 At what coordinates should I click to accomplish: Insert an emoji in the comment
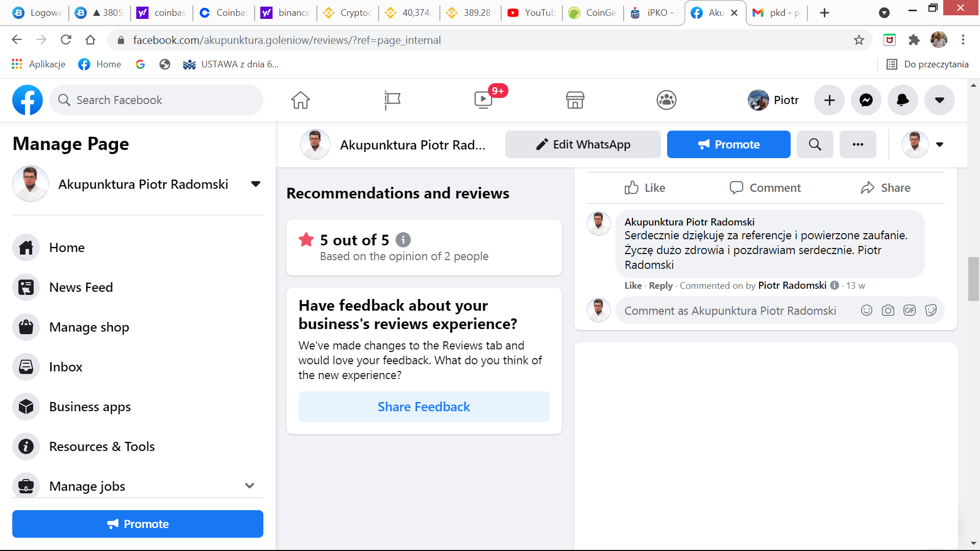point(867,310)
